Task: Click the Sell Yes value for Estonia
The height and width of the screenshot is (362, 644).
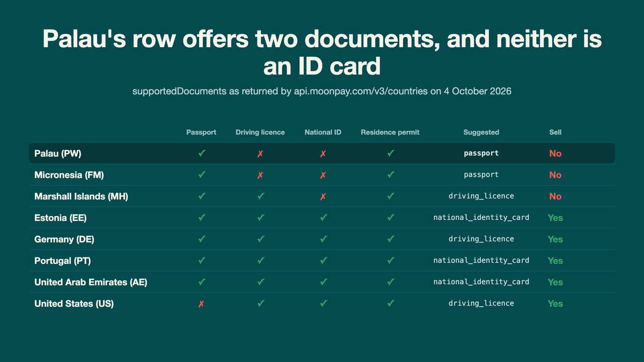Action: pos(555,218)
